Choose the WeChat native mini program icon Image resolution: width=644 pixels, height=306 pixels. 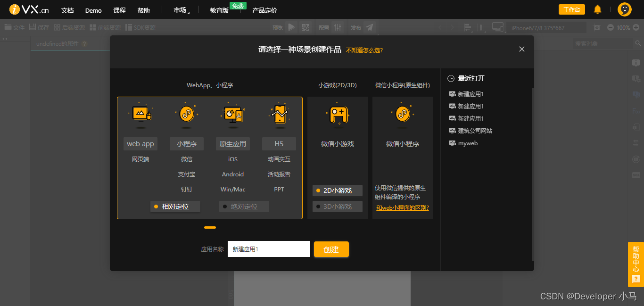402,115
